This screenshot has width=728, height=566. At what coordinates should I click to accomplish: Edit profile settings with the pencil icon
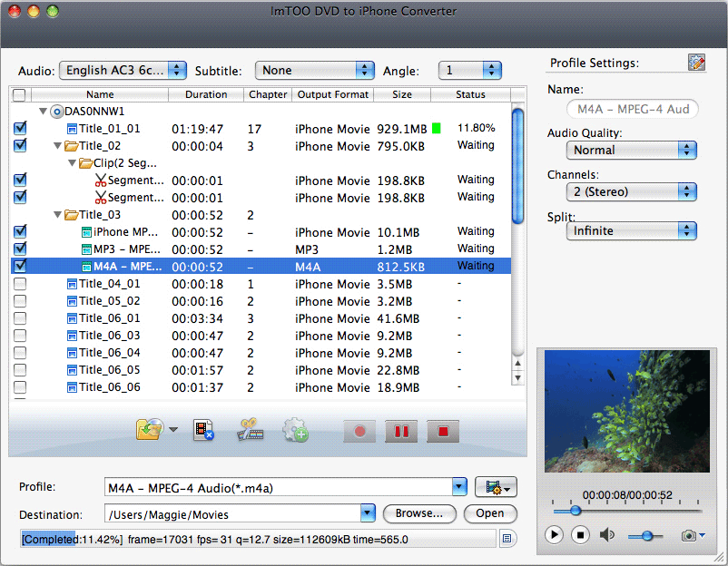(x=696, y=63)
